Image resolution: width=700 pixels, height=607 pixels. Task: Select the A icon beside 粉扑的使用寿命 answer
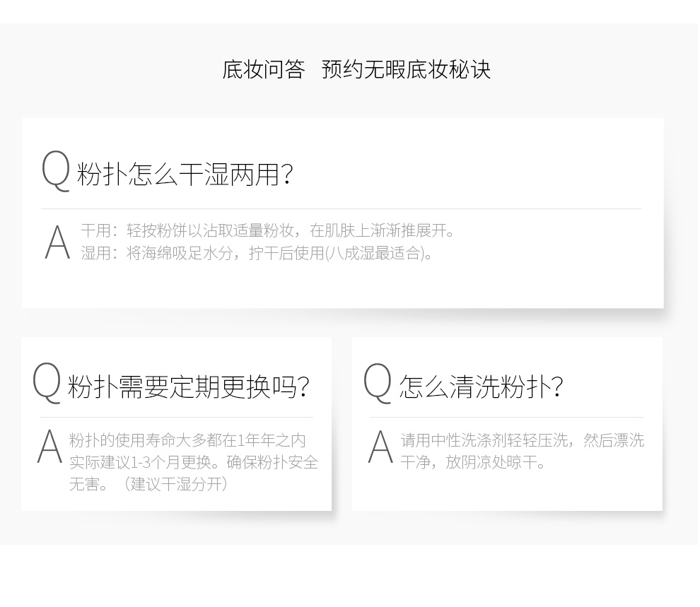tap(49, 447)
